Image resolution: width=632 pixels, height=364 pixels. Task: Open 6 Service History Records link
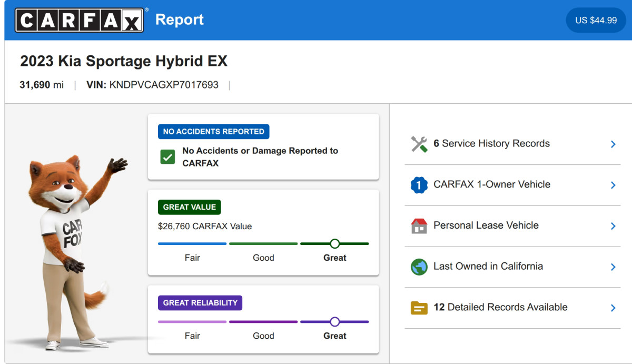click(512, 144)
